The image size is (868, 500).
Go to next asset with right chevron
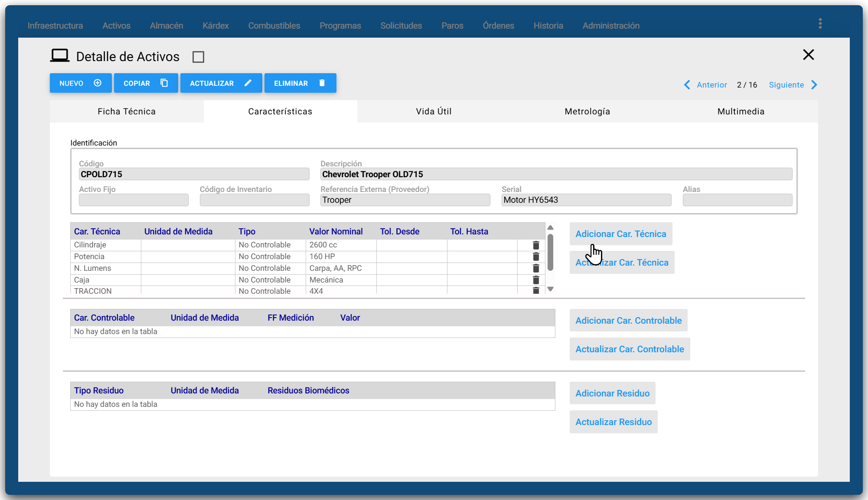(814, 85)
